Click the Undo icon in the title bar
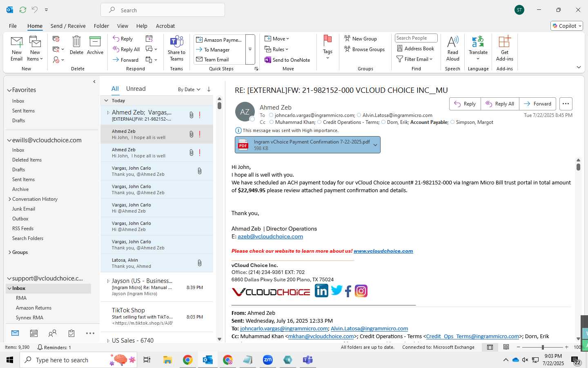 [x=35, y=9]
